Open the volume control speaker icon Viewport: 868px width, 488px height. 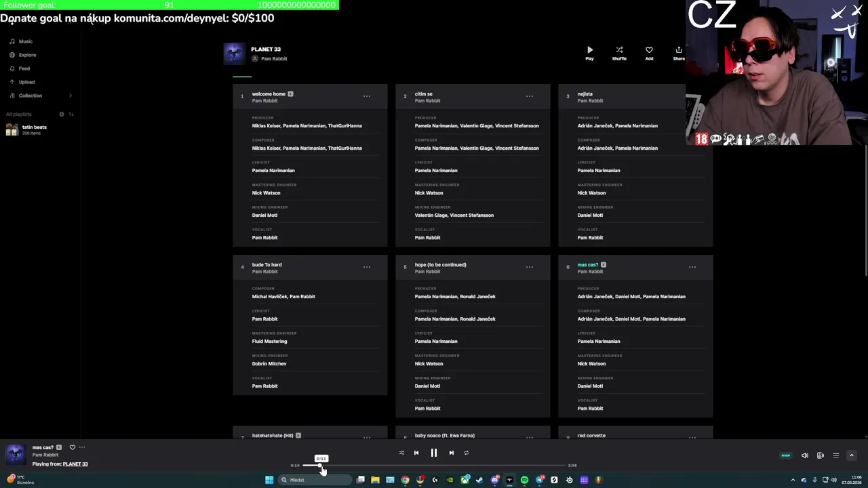[x=805, y=455]
